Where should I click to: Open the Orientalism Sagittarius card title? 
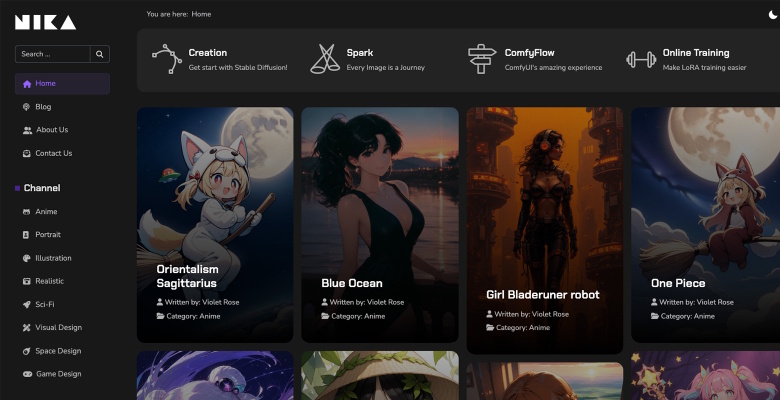coord(187,276)
